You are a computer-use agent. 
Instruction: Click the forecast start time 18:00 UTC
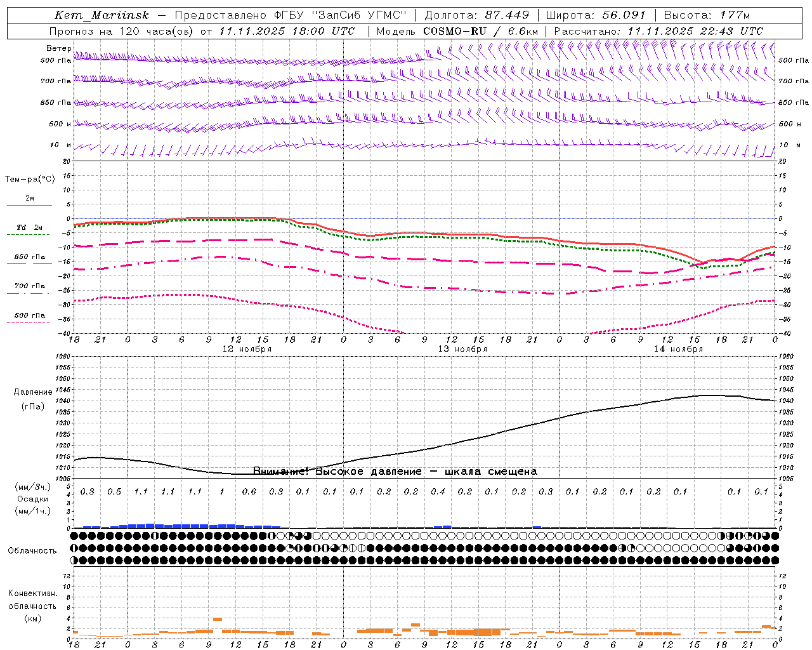coord(324,31)
